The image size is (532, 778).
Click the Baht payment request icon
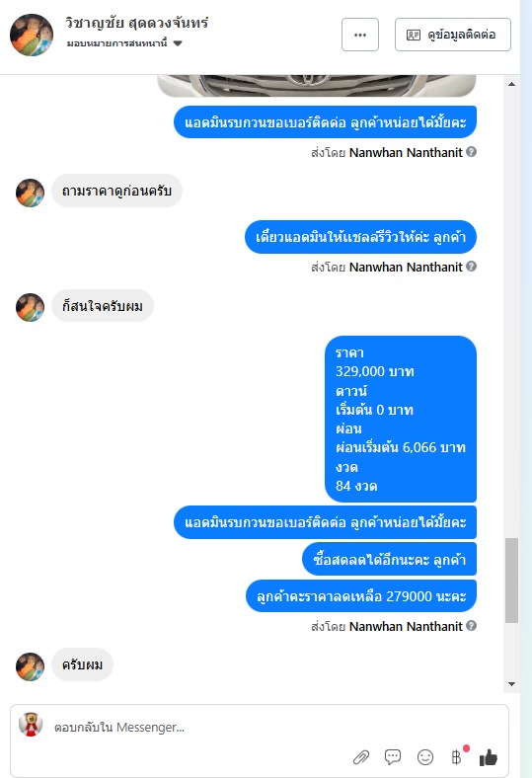[457, 757]
